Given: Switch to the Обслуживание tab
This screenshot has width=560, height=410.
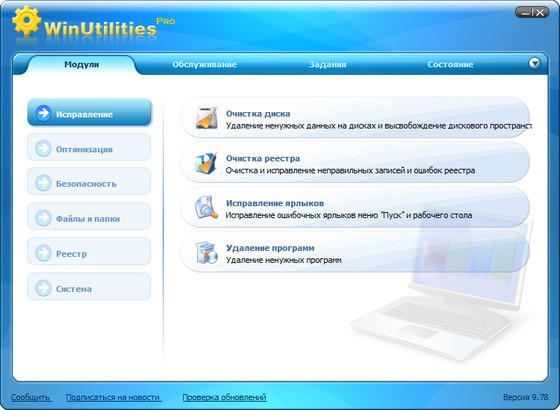Looking at the screenshot, I should (x=204, y=65).
